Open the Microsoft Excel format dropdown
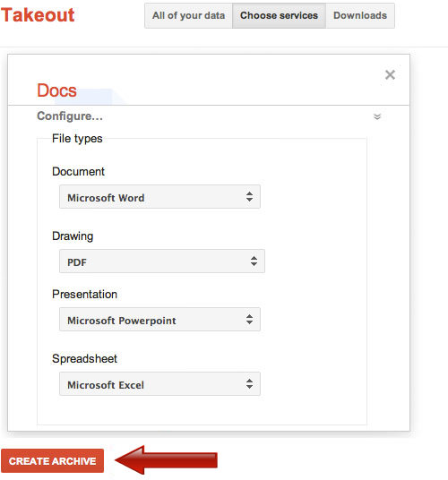448x480 pixels. (x=159, y=384)
